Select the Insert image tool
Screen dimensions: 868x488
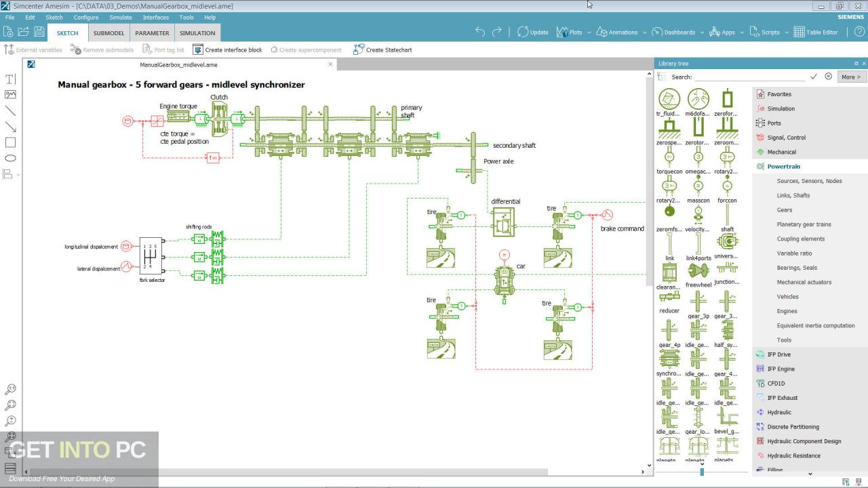(10, 95)
